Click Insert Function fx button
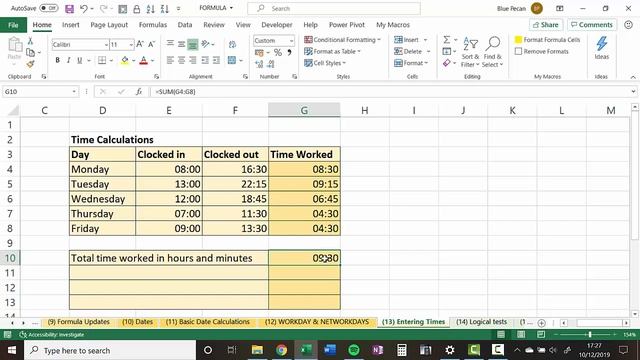Viewport: 640px width, 360px height. click(x=139, y=92)
